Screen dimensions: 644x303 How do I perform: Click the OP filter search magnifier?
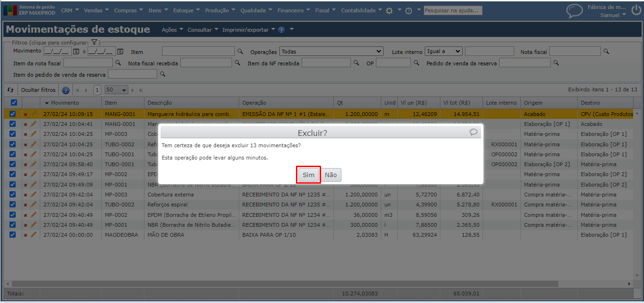tap(417, 62)
